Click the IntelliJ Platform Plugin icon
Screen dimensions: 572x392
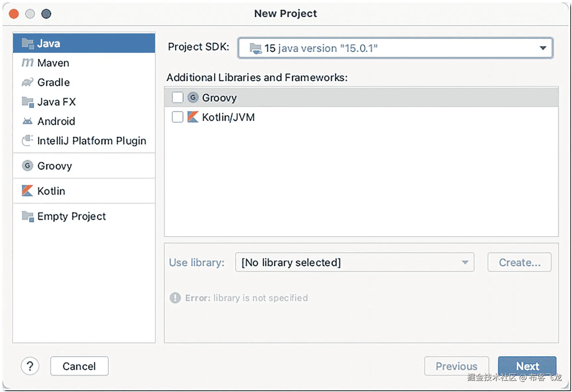[28, 141]
